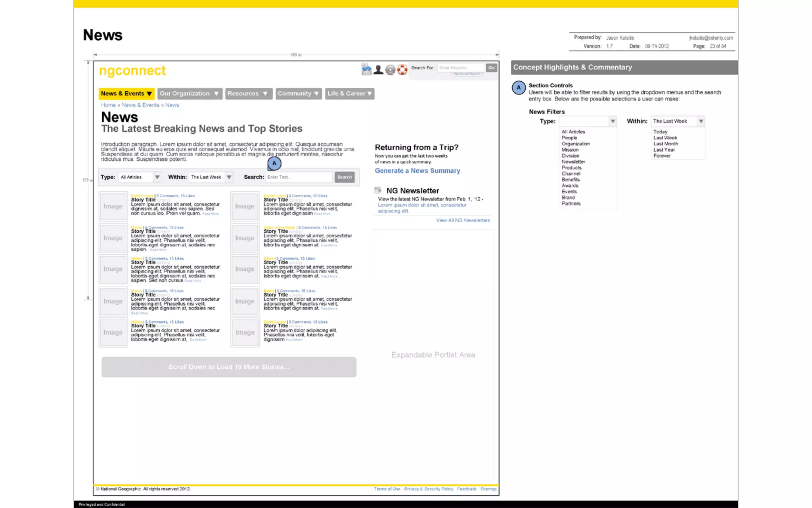Click the Home breadcrumb link
This screenshot has width=812, height=508.
[x=108, y=105]
